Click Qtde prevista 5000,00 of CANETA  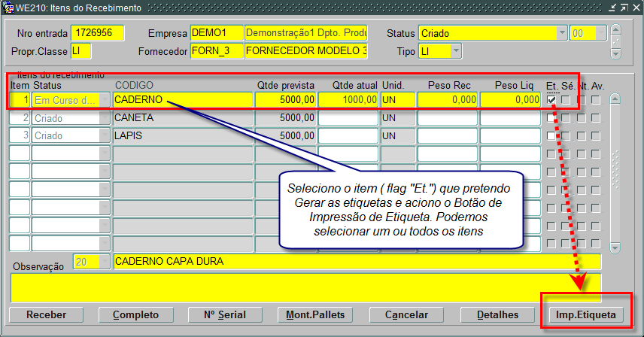pyautogui.click(x=285, y=118)
